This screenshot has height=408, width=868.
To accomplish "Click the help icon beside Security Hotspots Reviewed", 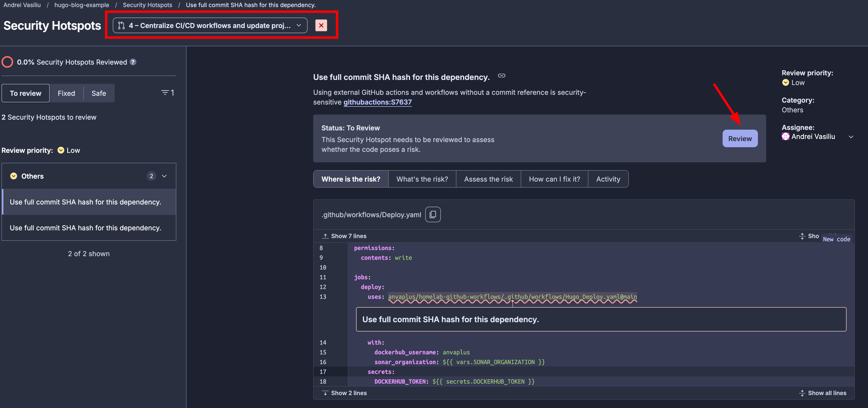I will (133, 62).
